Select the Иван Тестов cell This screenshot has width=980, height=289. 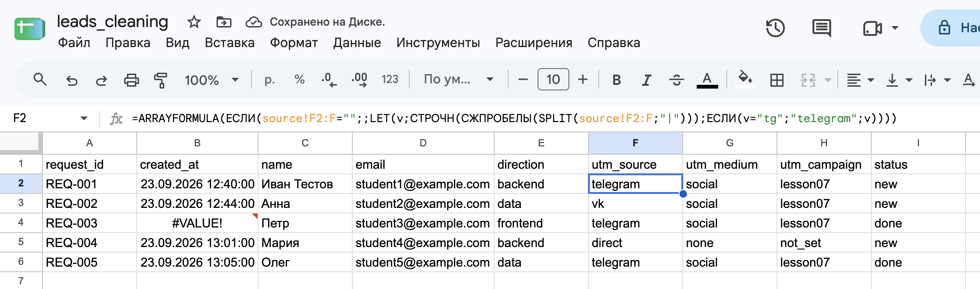305,184
